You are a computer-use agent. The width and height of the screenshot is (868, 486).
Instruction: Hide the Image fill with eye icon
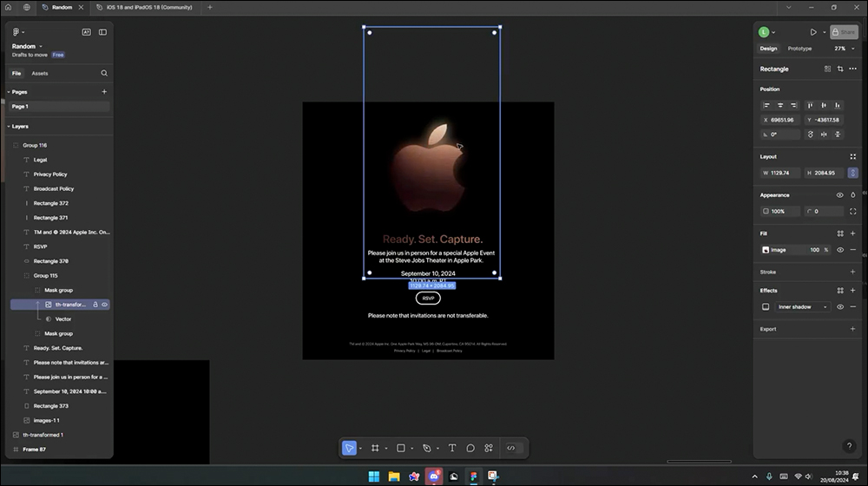[x=840, y=250]
